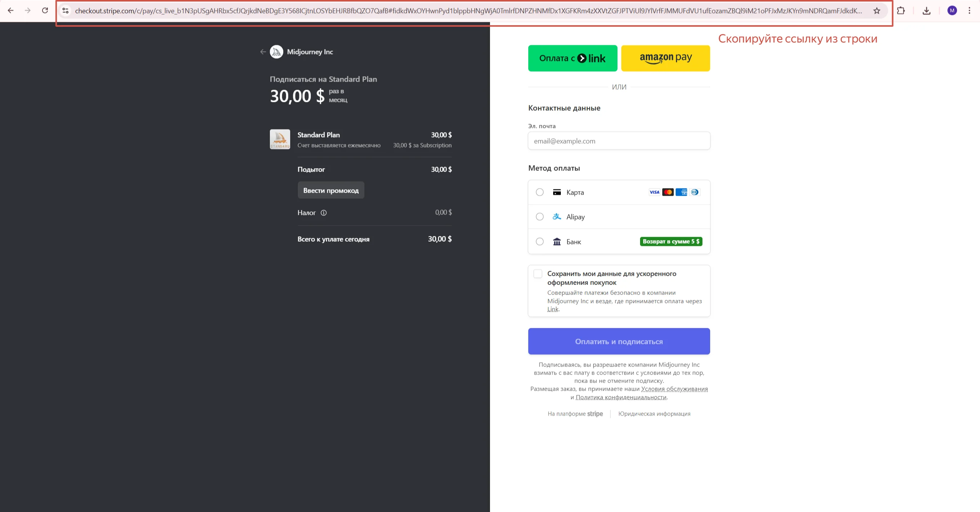Click the 'Метод оплаты' heading
Screen dimensions: 980x512
coord(554,168)
